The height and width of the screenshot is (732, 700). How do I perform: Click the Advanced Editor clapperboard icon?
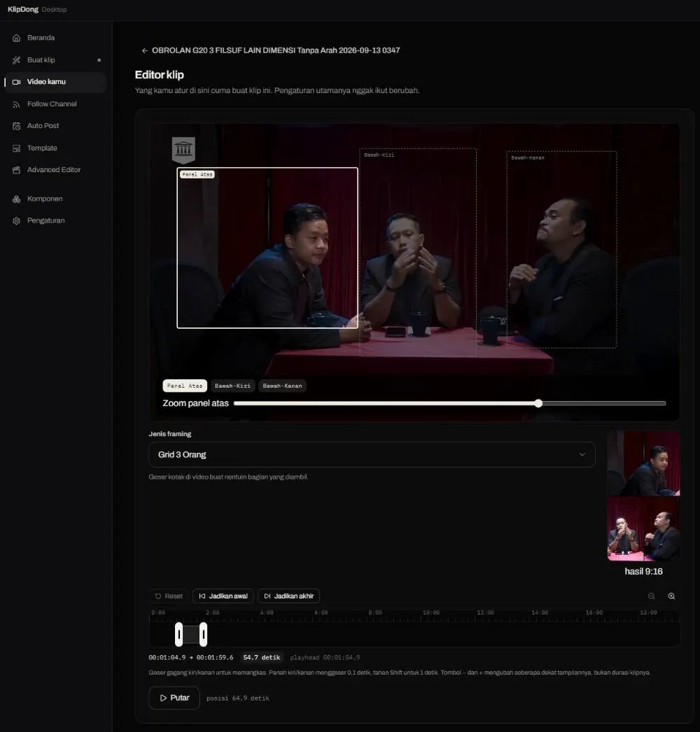tap(16, 170)
